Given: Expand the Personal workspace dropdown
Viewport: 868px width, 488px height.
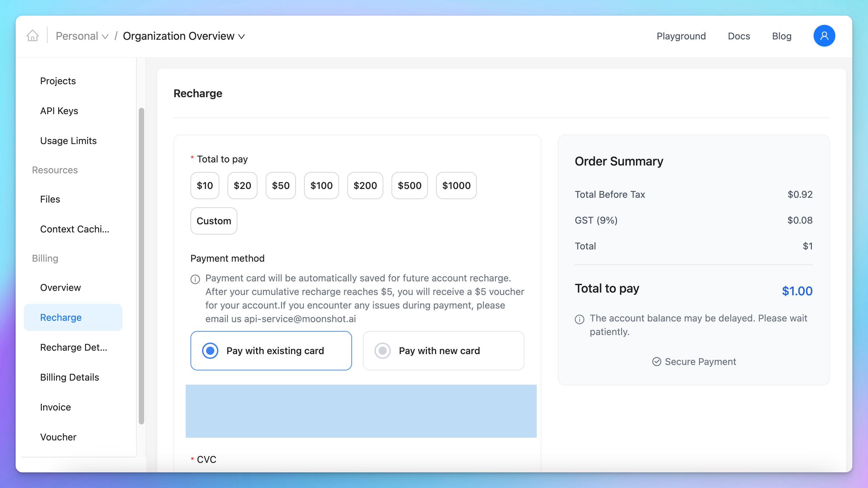Looking at the screenshot, I should [x=82, y=36].
